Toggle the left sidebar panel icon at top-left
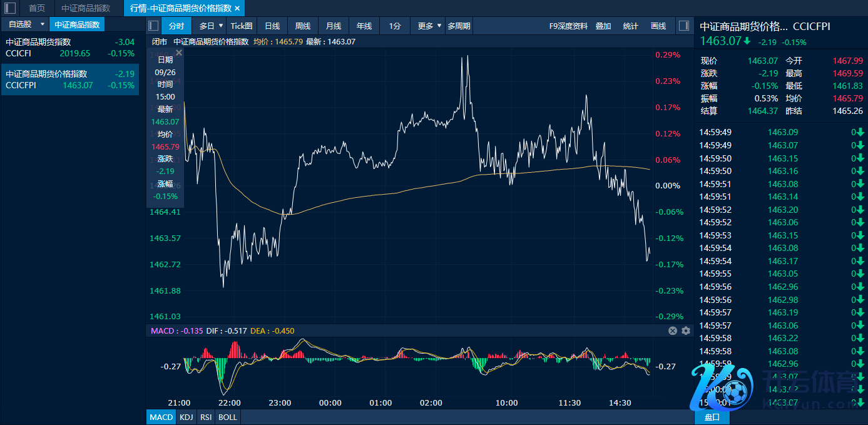The width and height of the screenshot is (868, 425). [x=10, y=8]
